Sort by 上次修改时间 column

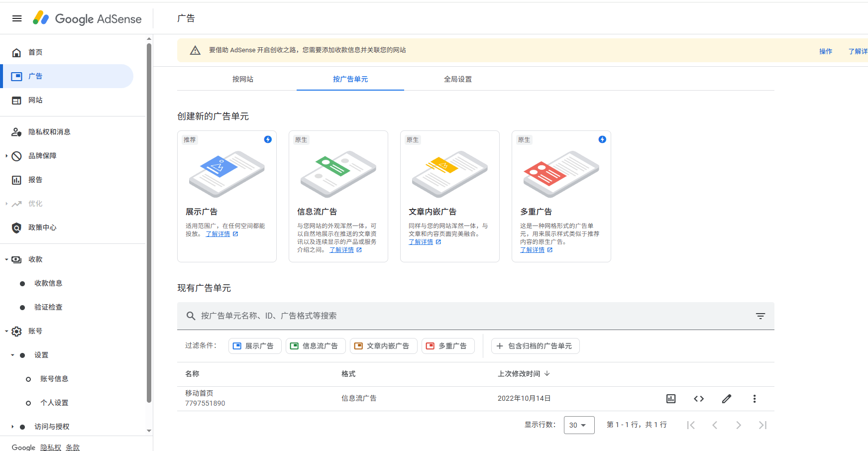tap(524, 374)
